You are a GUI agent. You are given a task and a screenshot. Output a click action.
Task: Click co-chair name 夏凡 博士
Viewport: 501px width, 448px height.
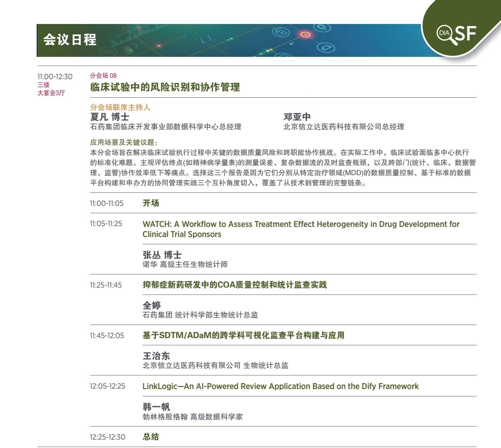[109, 117]
